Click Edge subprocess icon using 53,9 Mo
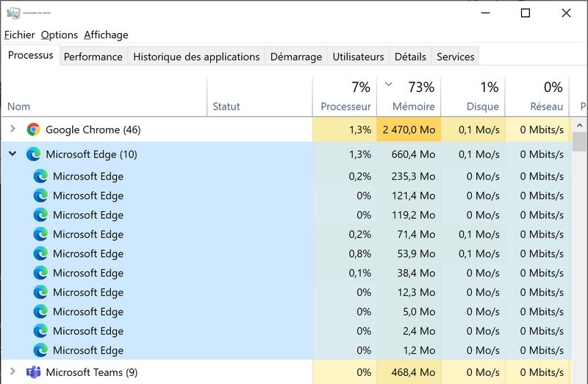Viewport: 588px width, 384px height. pyautogui.click(x=40, y=254)
